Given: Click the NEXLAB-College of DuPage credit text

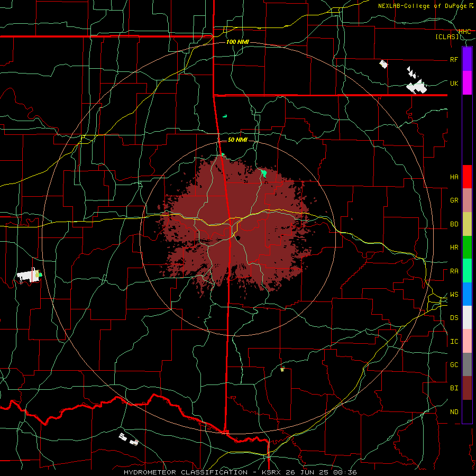Looking at the screenshot, I should [x=423, y=6].
